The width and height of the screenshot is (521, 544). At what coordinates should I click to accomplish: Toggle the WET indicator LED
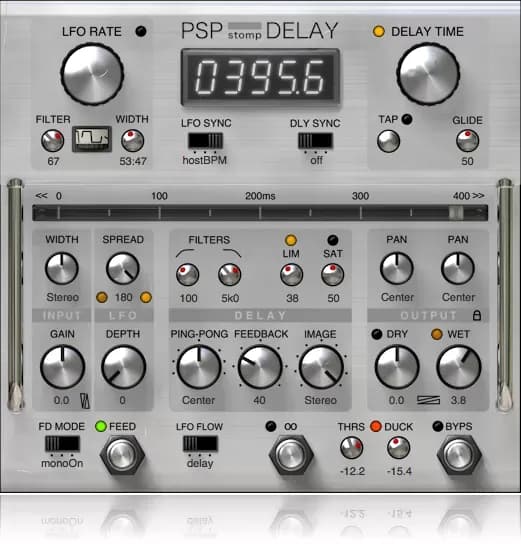tap(437, 334)
